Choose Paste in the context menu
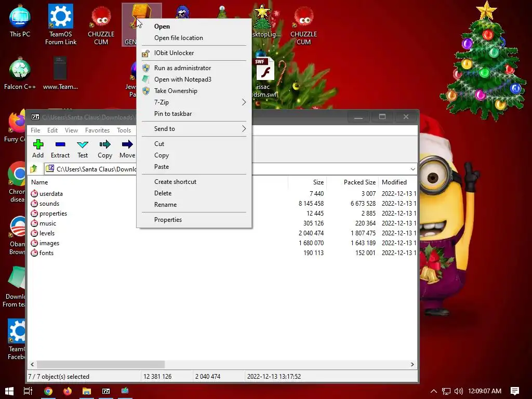532x399 pixels. pyautogui.click(x=194, y=167)
